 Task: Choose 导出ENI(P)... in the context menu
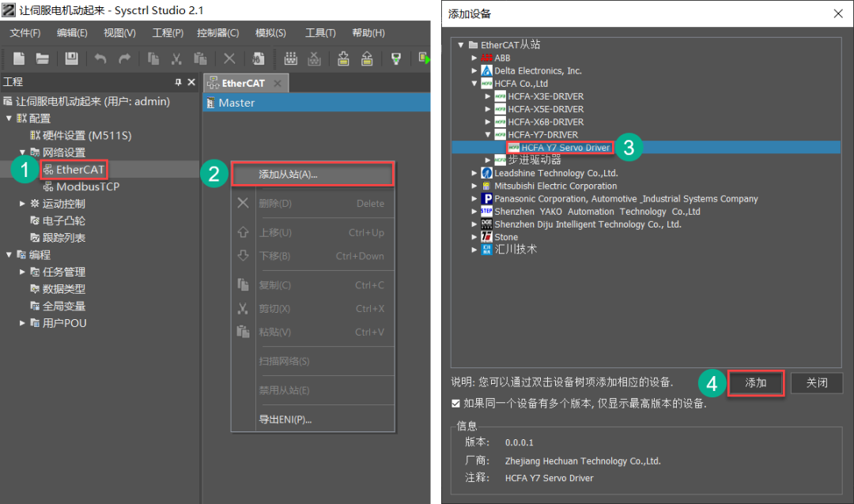pyautogui.click(x=312, y=419)
